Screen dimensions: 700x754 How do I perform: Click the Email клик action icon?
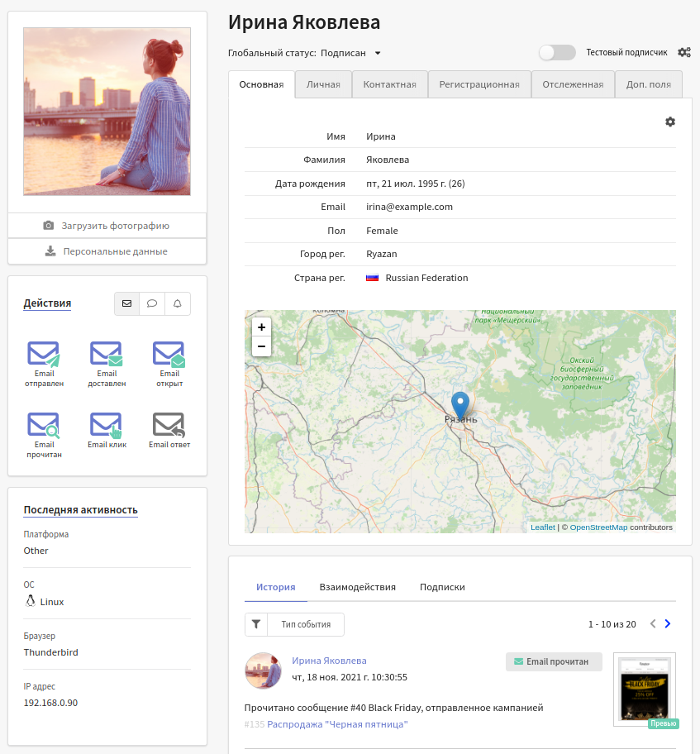(x=107, y=425)
